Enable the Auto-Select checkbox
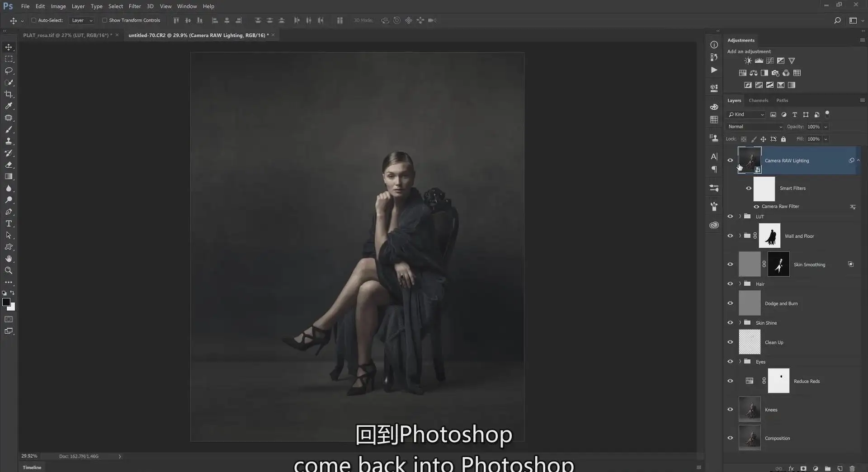Viewport: 868px width, 472px height. click(x=33, y=20)
